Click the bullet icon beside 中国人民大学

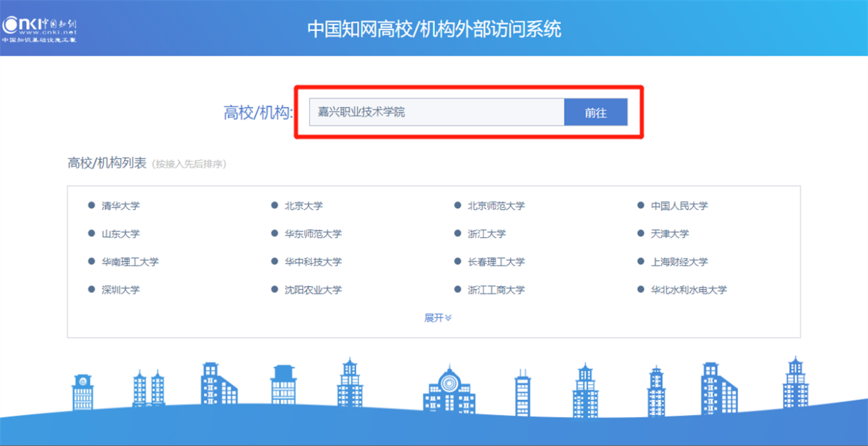point(640,205)
